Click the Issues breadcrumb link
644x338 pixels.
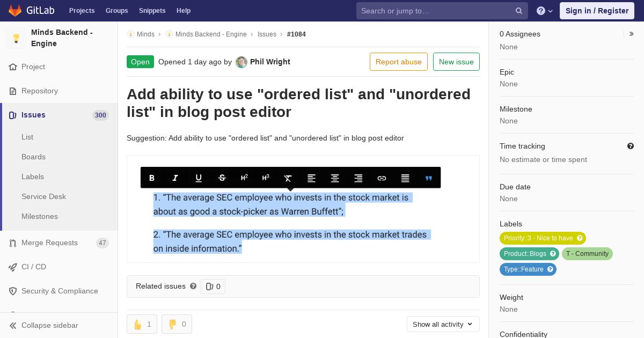[x=267, y=34]
